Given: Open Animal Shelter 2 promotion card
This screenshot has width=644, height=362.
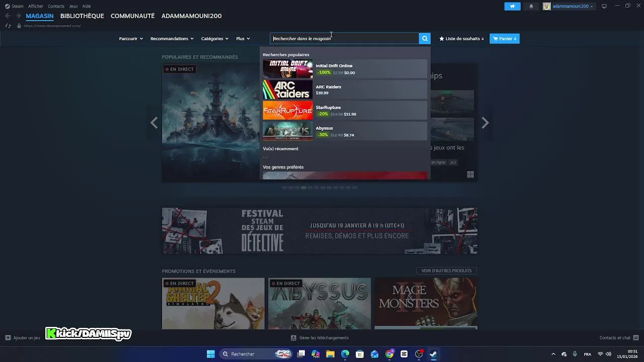Looking at the screenshot, I should click(x=213, y=304).
